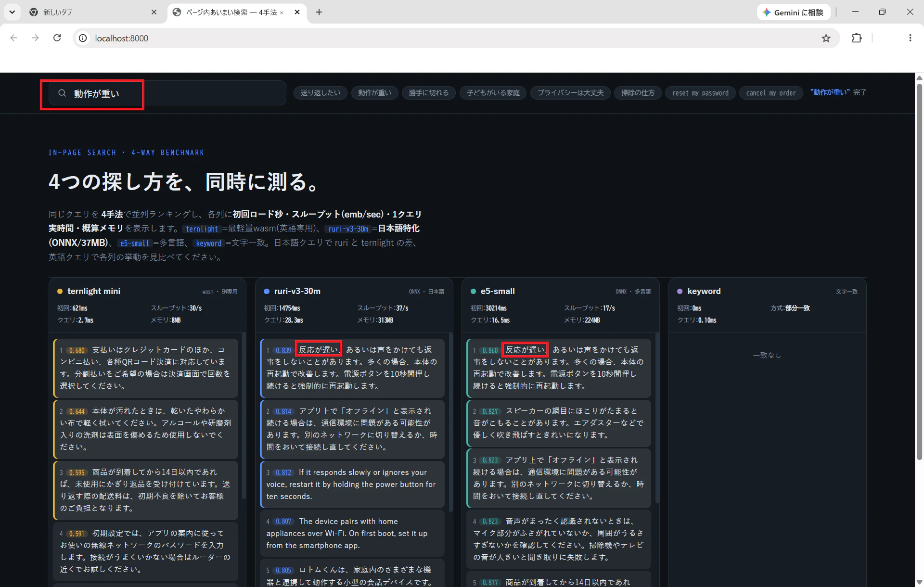Viewport: 924px width, 587px height.
Task: Click the ternlight result scored 0.595
Action: pyautogui.click(x=146, y=490)
